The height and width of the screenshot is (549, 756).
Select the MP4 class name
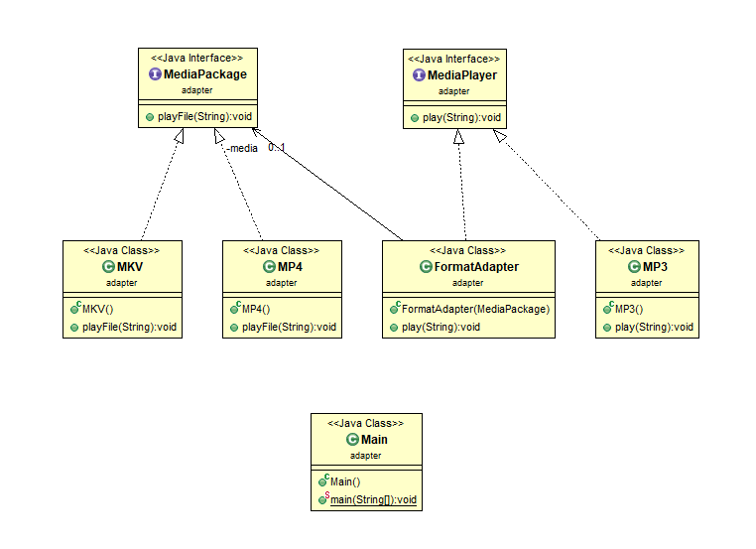click(291, 267)
